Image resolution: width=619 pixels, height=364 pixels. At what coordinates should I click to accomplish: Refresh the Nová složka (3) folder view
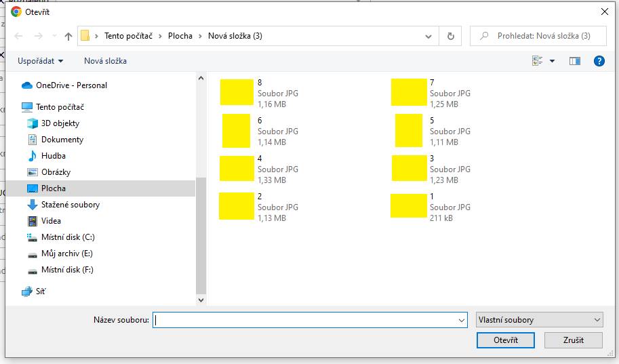pyautogui.click(x=450, y=37)
